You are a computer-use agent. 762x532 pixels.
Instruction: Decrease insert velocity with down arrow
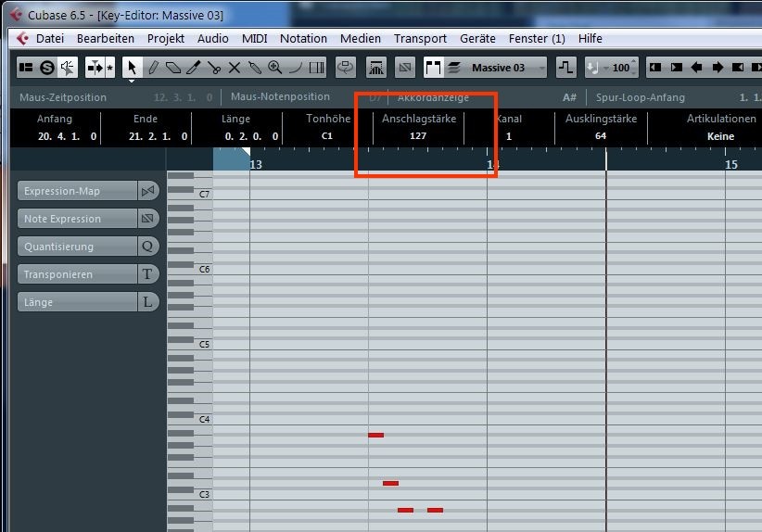pos(633,73)
